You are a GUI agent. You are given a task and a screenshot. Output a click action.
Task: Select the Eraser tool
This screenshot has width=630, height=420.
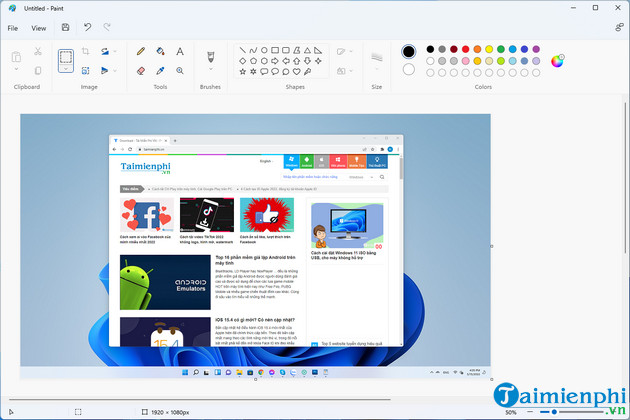[141, 71]
